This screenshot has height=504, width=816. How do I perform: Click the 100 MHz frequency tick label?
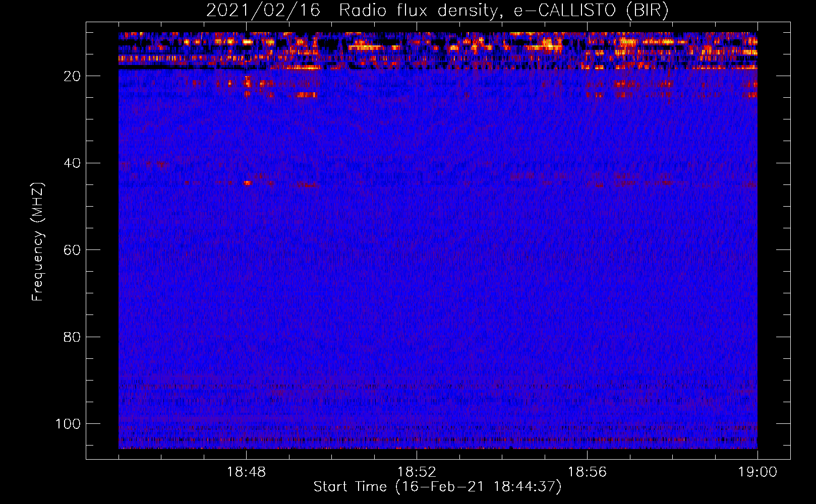68,424
